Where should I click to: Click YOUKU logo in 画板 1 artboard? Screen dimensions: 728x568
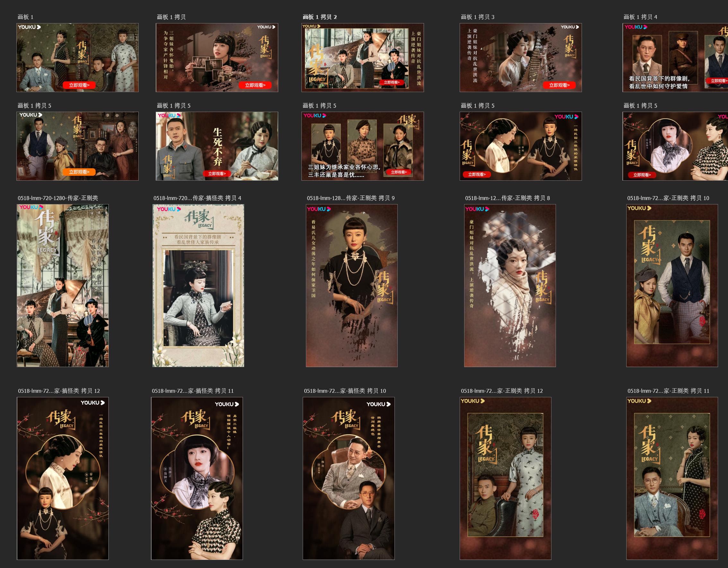29,27
